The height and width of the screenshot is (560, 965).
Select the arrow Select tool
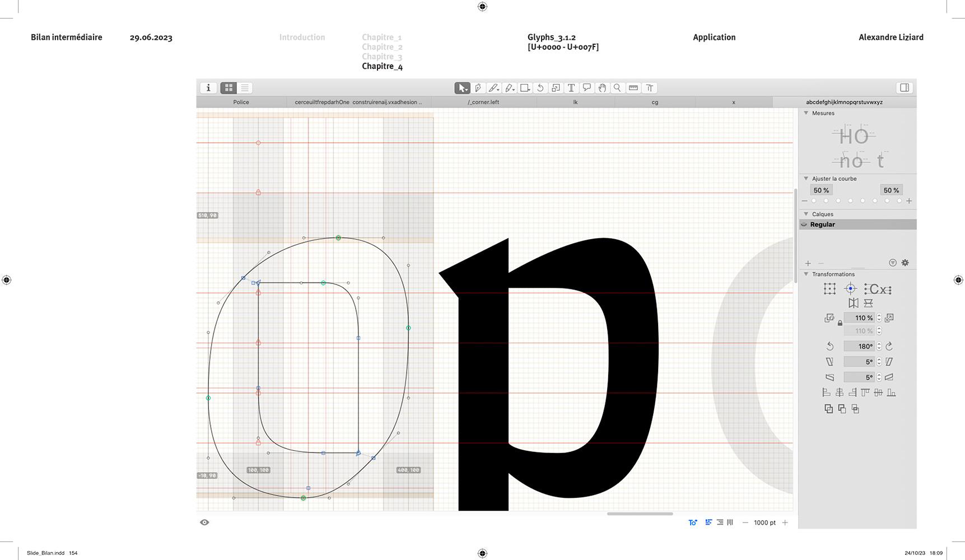click(462, 88)
